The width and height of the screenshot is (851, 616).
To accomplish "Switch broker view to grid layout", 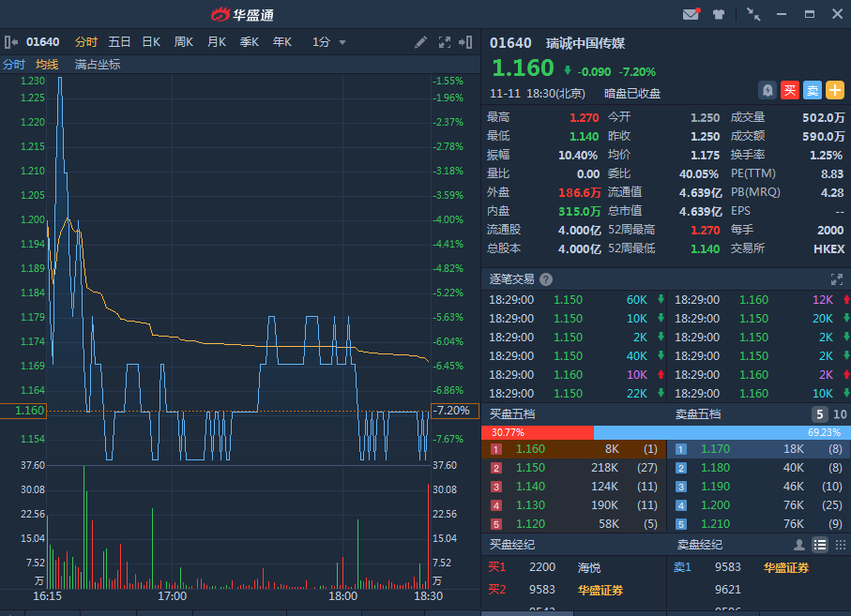I will point(840,545).
